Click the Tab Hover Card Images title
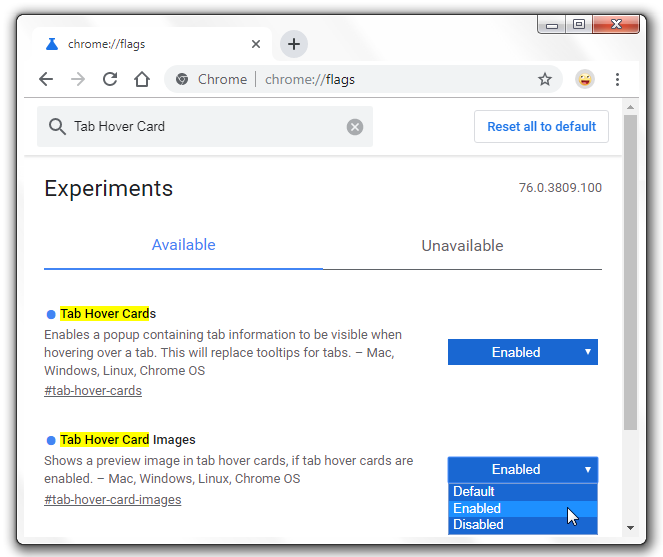 [x=128, y=439]
